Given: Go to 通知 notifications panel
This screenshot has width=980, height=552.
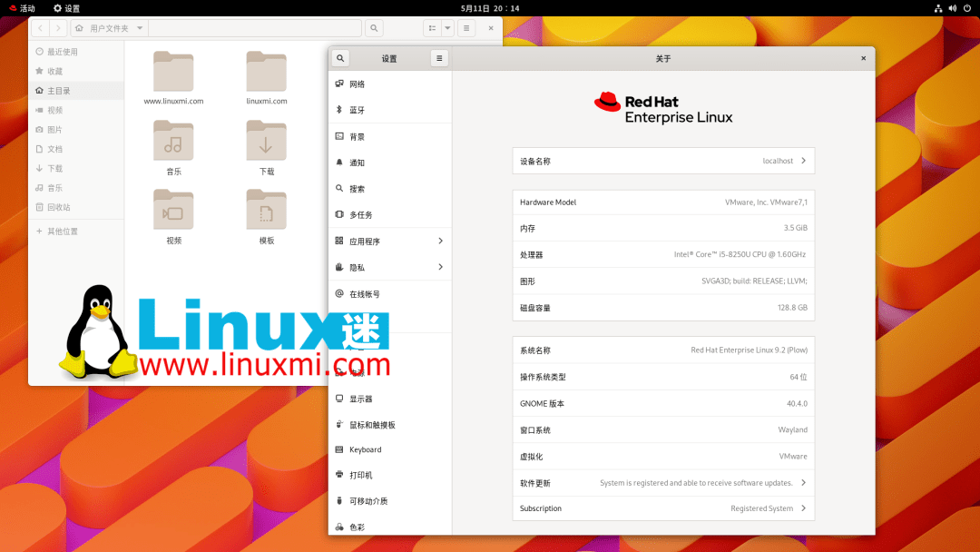Looking at the screenshot, I should point(390,163).
